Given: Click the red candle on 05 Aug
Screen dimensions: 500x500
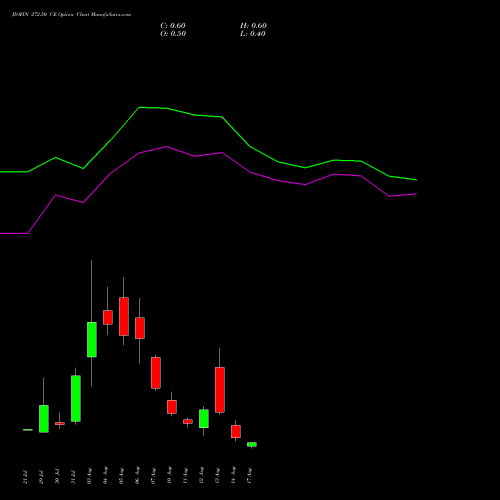Looking at the screenshot, I should (x=124, y=316).
